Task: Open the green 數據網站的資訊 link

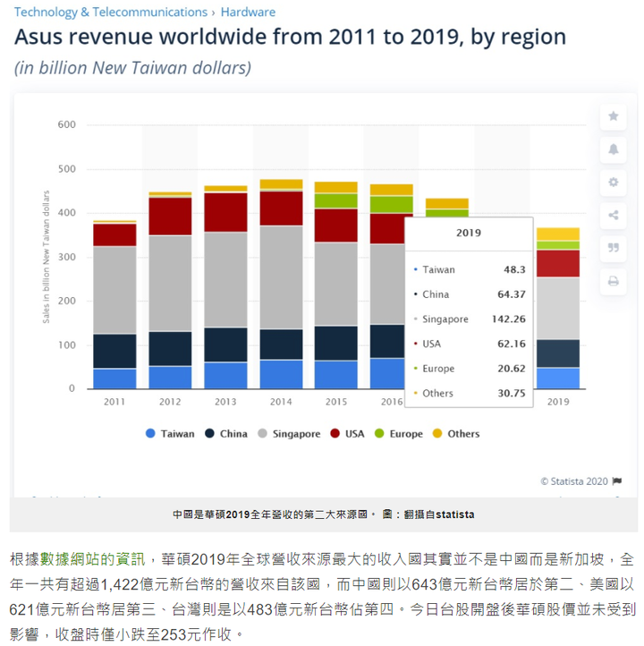Action: coord(93,559)
